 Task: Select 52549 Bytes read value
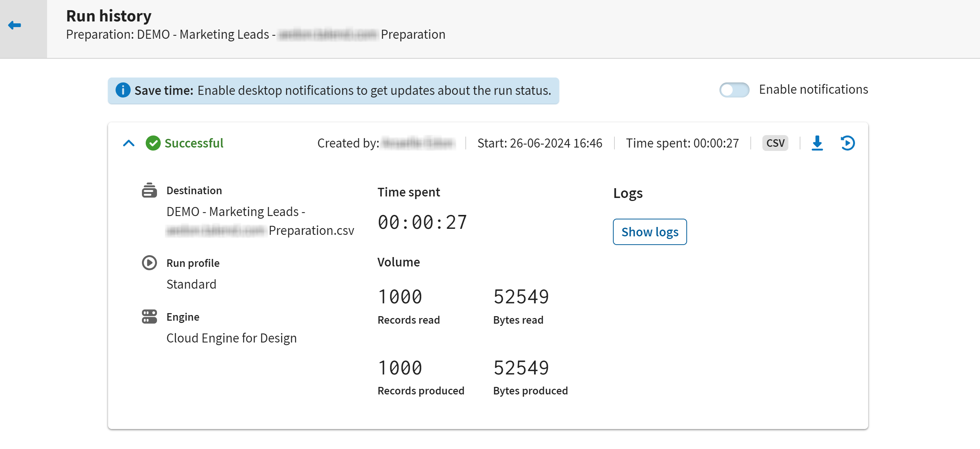pyautogui.click(x=521, y=297)
